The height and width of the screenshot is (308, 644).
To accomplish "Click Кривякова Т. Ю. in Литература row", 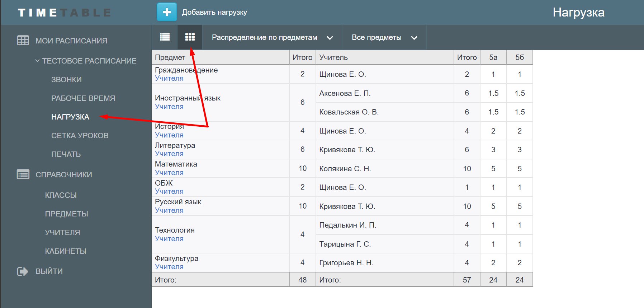I will [x=347, y=150].
